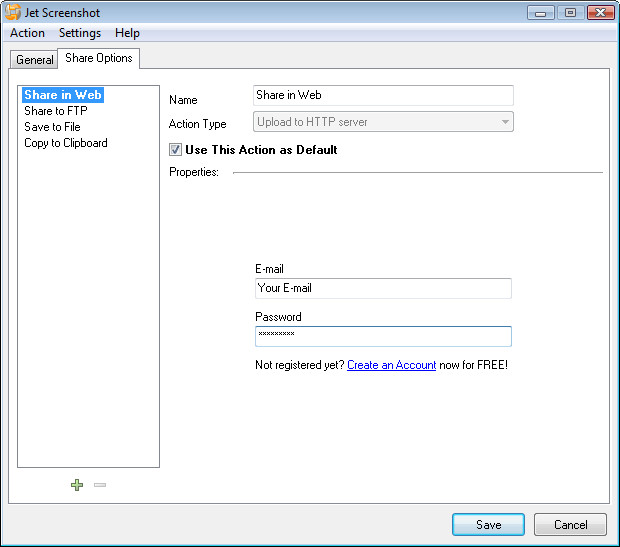Select the Share Options tab
Image resolution: width=620 pixels, height=547 pixels.
click(98, 58)
